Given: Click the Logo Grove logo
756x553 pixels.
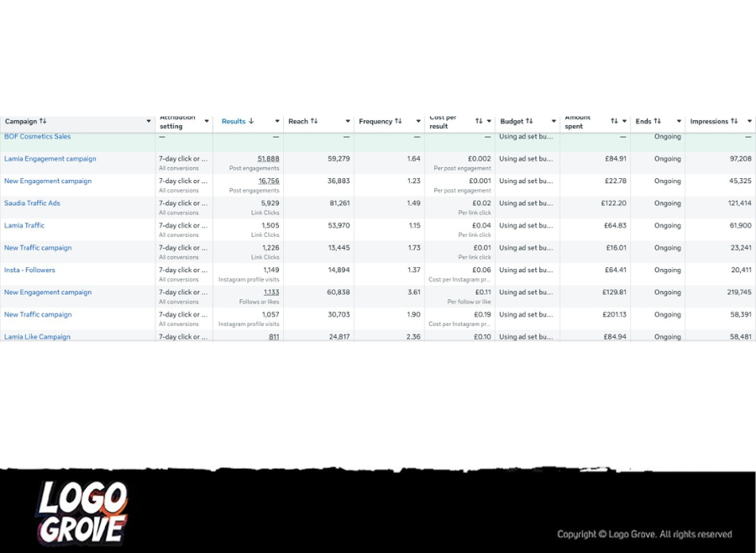Looking at the screenshot, I should click(82, 513).
